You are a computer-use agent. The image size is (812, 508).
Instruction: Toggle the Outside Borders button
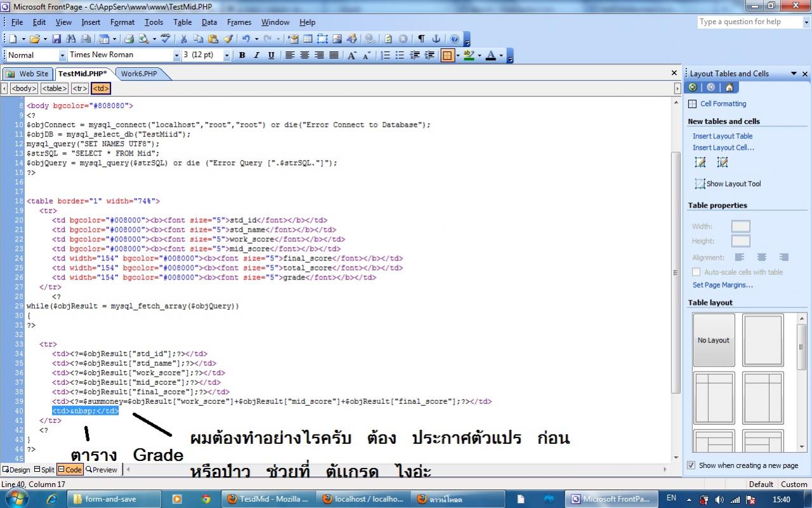pyautogui.click(x=448, y=55)
